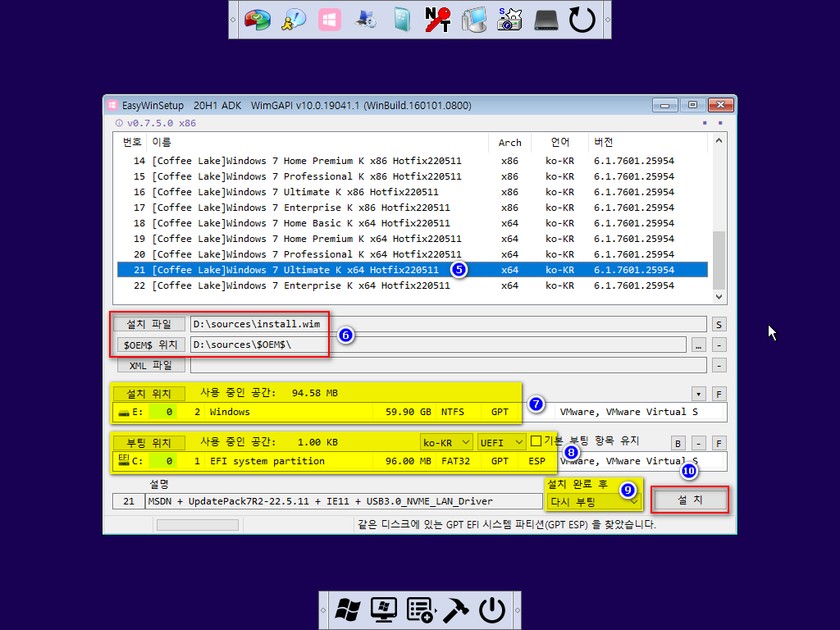Sort list by 번호 column header
Image resolution: width=840 pixels, height=630 pixels.
(131, 143)
